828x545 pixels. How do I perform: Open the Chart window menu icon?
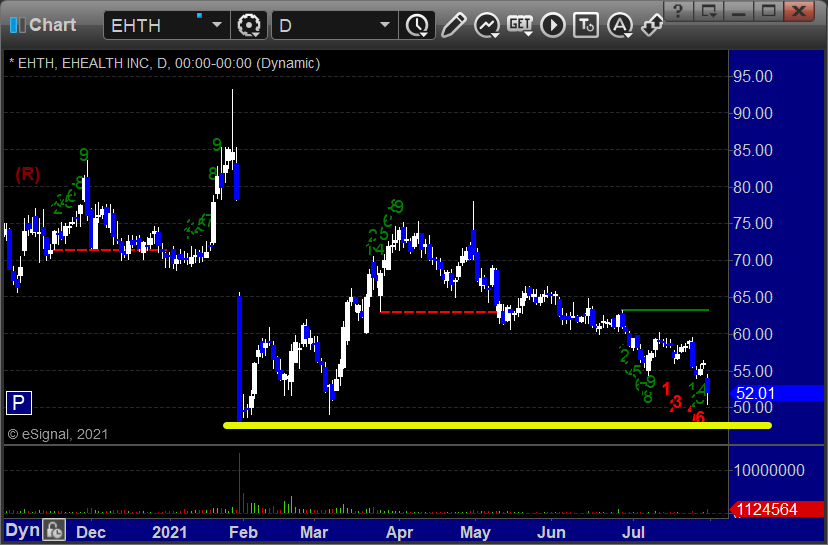(17, 25)
